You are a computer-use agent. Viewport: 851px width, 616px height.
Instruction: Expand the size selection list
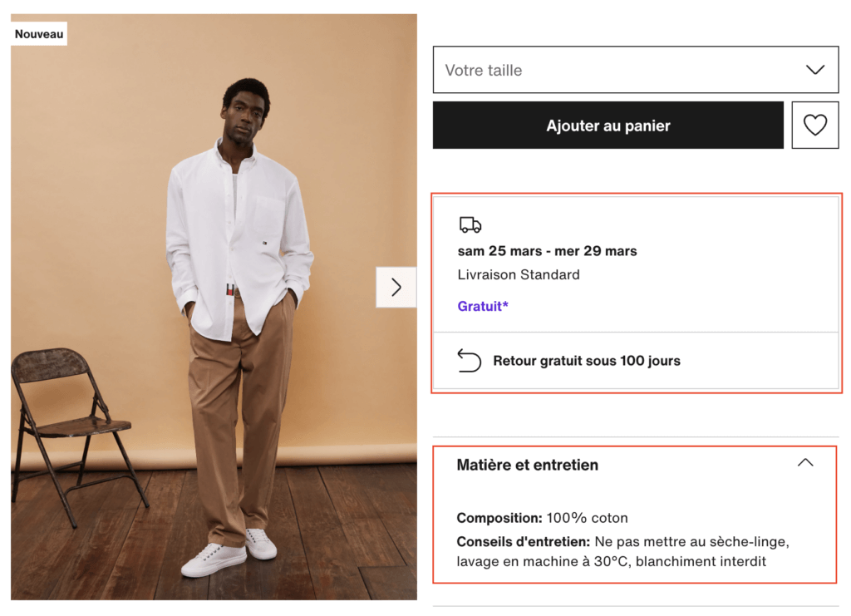click(x=636, y=70)
